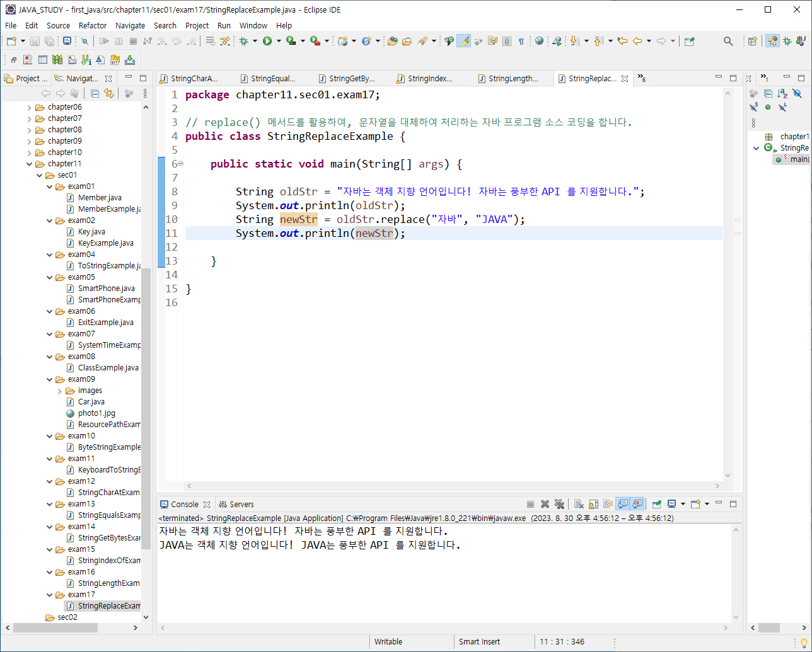Show hidden editor tabs list chevron
812x652 pixels.
coord(641,78)
